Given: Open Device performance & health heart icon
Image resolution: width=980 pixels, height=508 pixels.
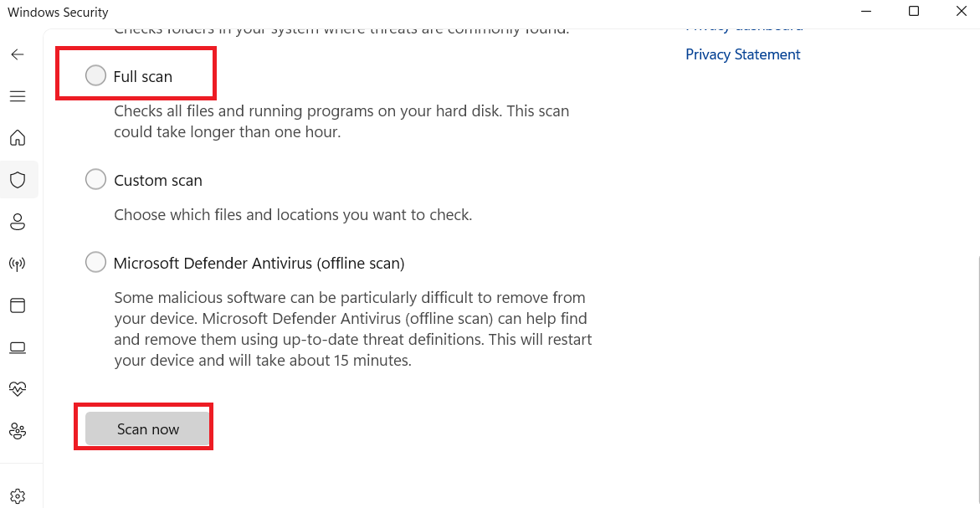Looking at the screenshot, I should click(18, 388).
